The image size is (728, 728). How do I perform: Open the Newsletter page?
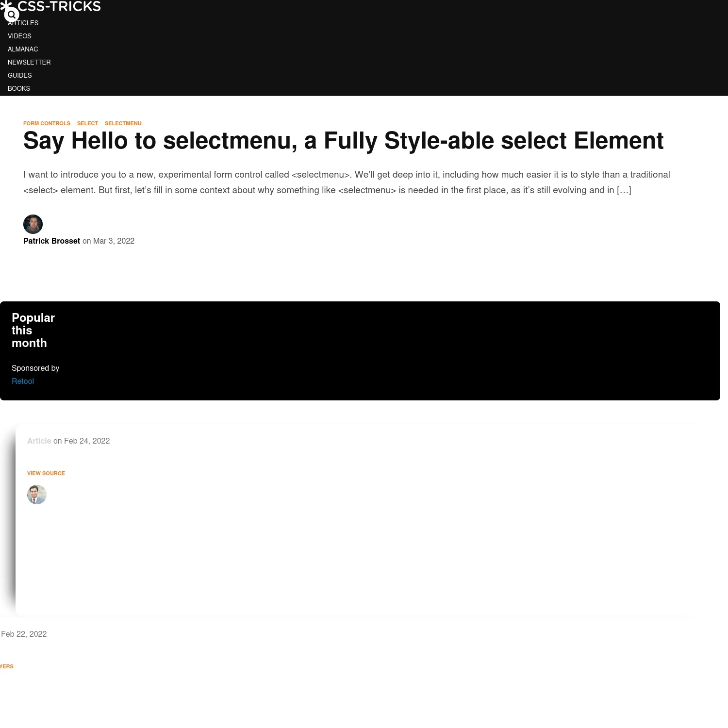tap(29, 62)
